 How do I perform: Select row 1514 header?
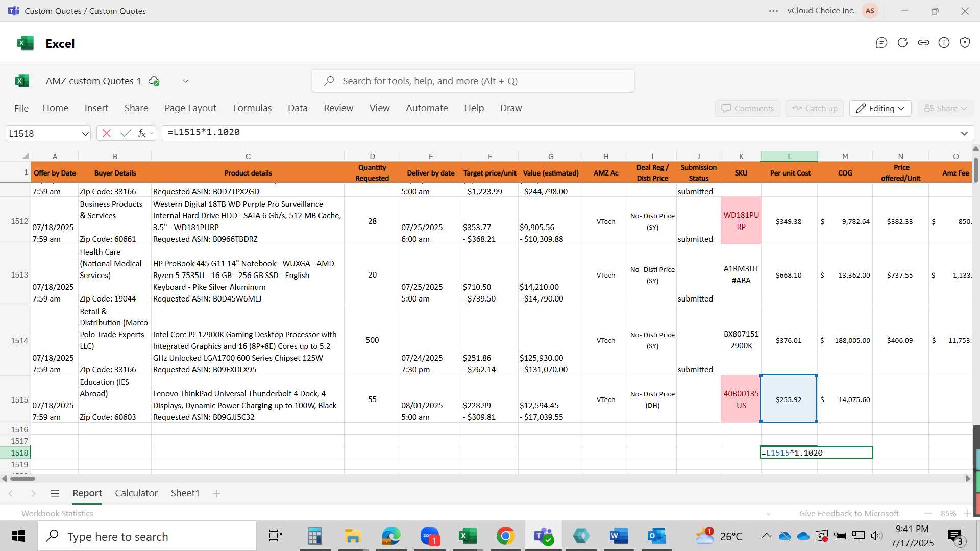pyautogui.click(x=15, y=340)
